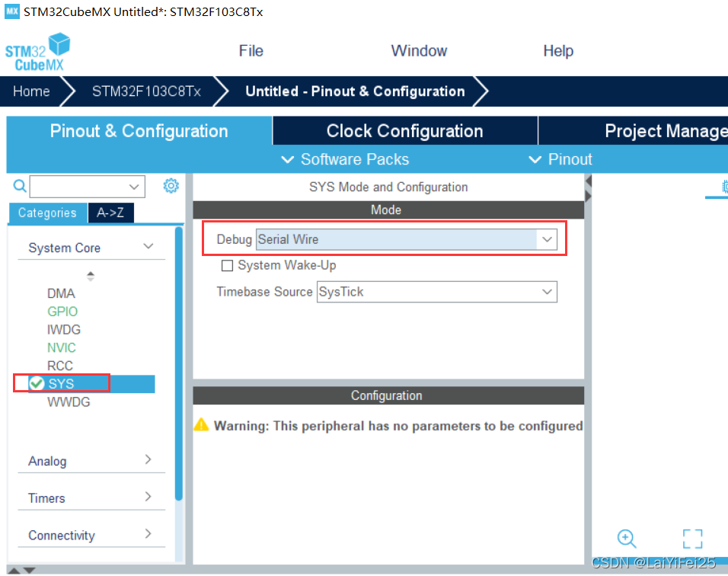Click the STM32F103C8Tx breadcrumb
This screenshot has height=576, width=728.
146,91
